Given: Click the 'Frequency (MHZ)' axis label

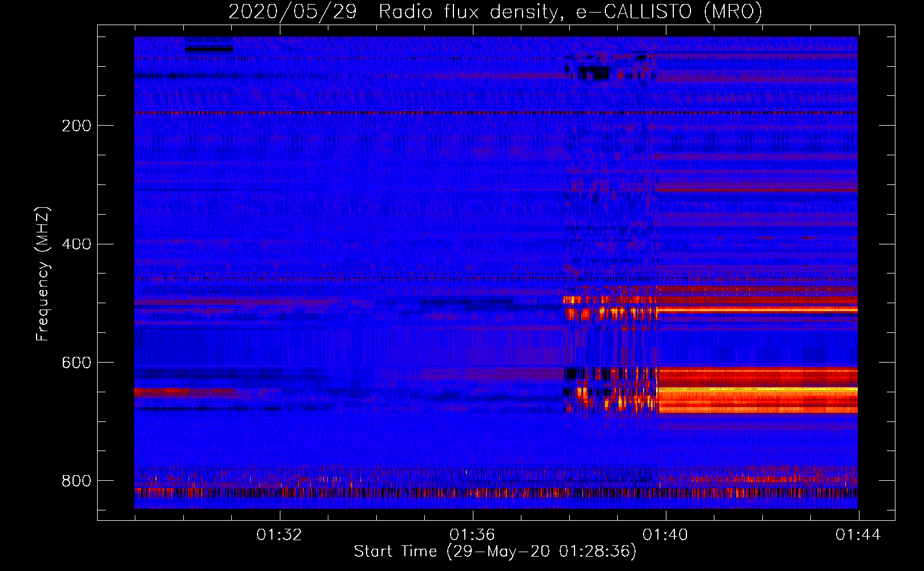Looking at the screenshot, I should pos(43,274).
